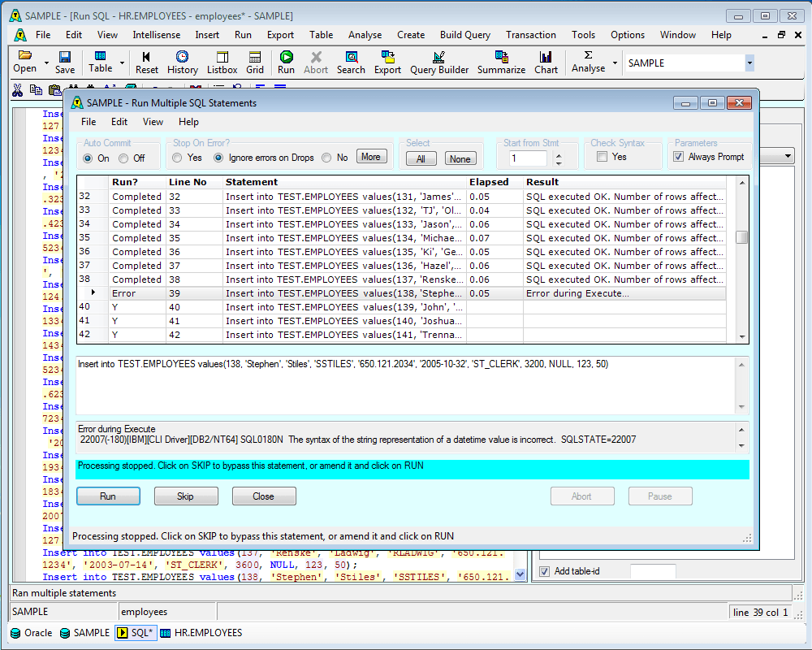
Task: Select Auto Commit Off radio button
Action: (123, 158)
